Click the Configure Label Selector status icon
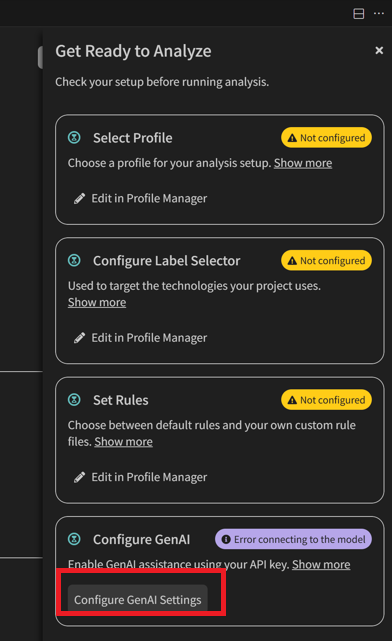This screenshot has height=641, width=392. click(x=74, y=260)
